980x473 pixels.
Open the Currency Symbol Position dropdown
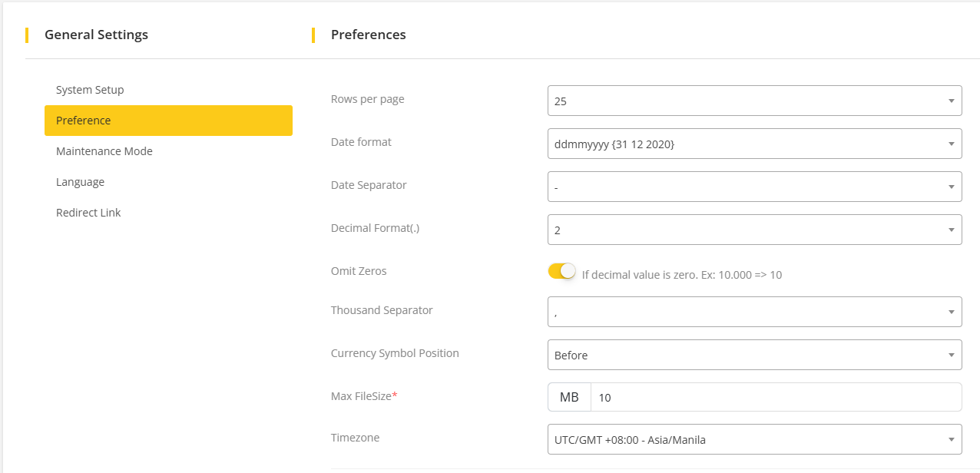[745, 355]
